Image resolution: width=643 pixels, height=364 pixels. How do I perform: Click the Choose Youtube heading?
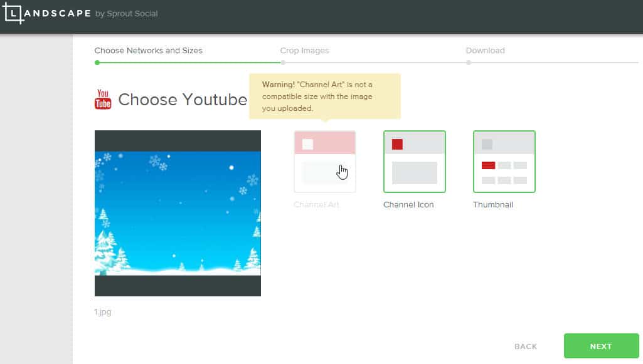tap(183, 100)
